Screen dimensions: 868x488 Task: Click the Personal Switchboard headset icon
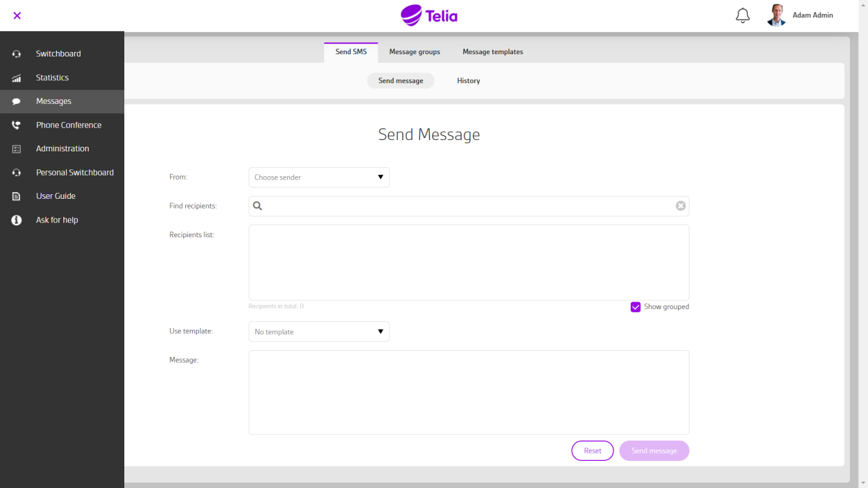[16, 172]
